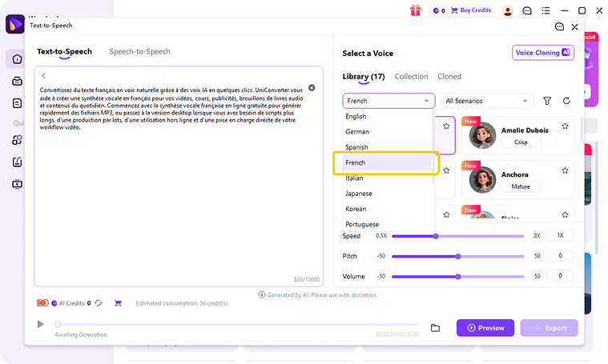Click the audio playback progress handle
608x364 pixels.
pos(58,325)
